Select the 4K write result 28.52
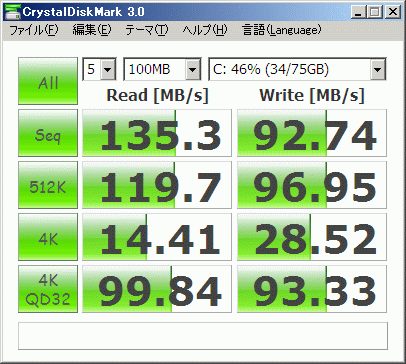406x364 pixels. (x=312, y=237)
